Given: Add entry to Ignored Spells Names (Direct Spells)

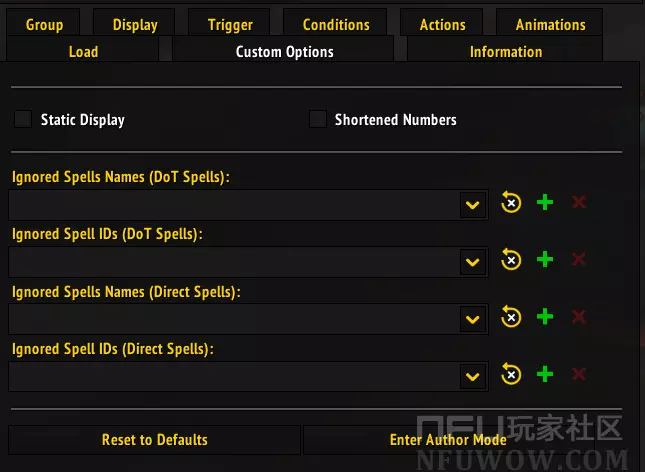Looking at the screenshot, I should click(x=545, y=317).
